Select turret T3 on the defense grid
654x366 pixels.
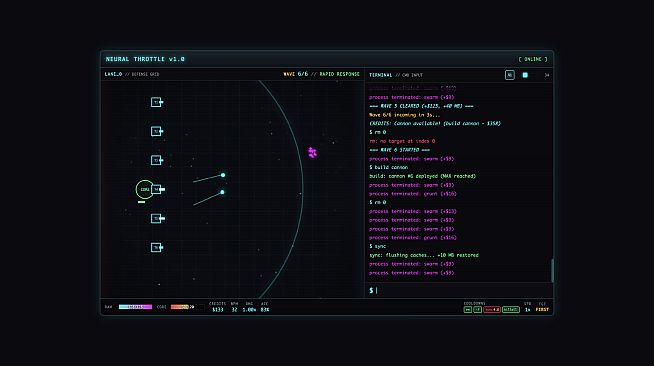coord(156,160)
